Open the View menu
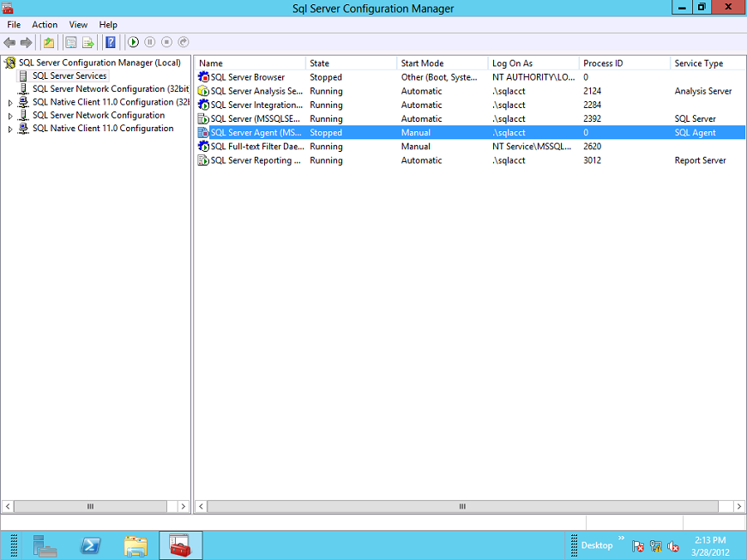 click(x=78, y=25)
